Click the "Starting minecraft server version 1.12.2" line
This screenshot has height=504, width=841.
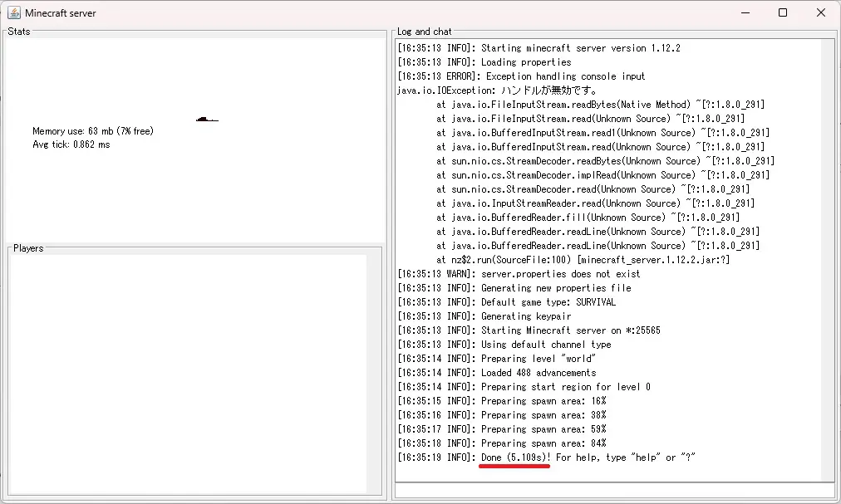[539, 48]
